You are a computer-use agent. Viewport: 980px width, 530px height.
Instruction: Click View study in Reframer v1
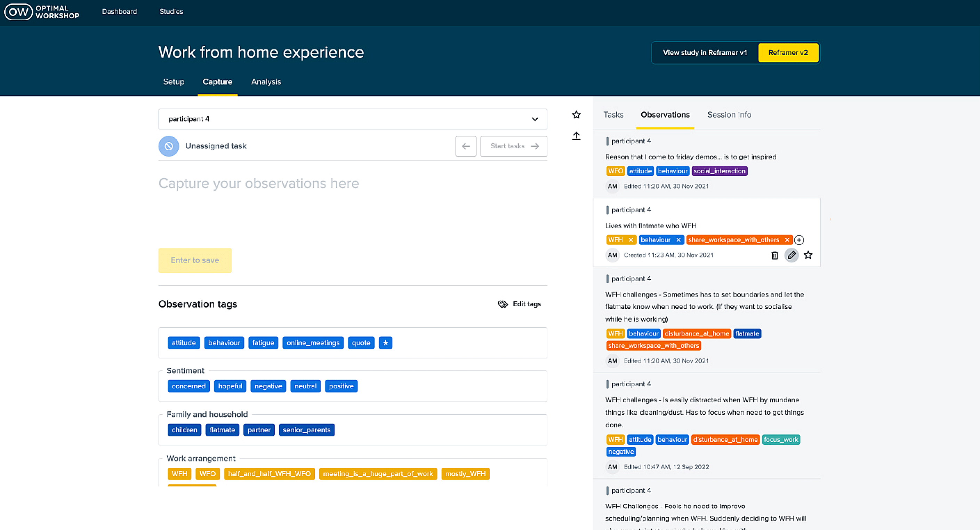coord(705,53)
